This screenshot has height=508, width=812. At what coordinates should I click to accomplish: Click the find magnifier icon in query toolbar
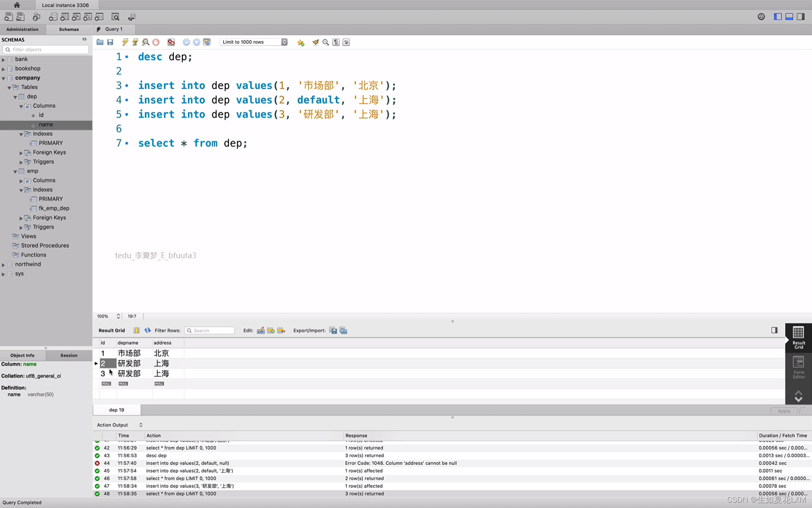tap(326, 42)
